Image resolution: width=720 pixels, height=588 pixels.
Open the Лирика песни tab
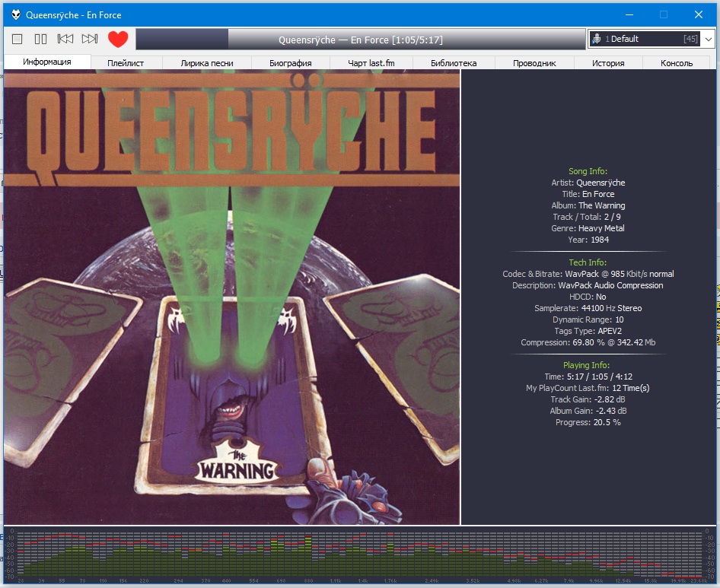click(x=206, y=63)
